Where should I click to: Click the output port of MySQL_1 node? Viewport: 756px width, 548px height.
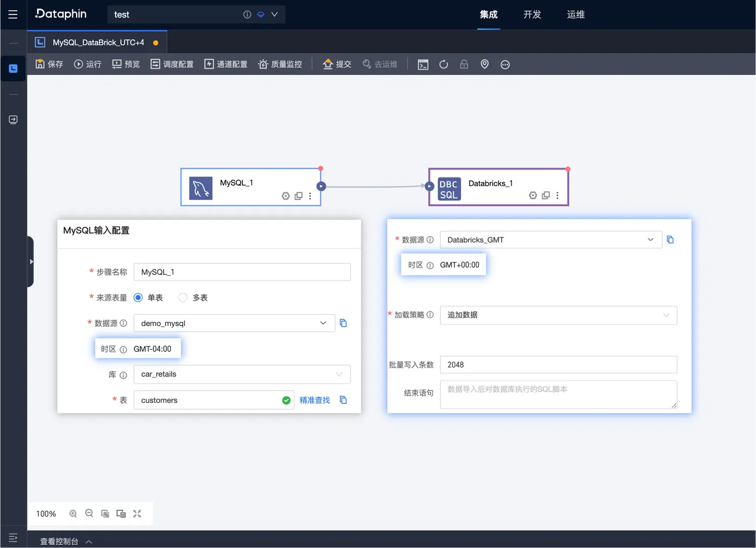(321, 186)
